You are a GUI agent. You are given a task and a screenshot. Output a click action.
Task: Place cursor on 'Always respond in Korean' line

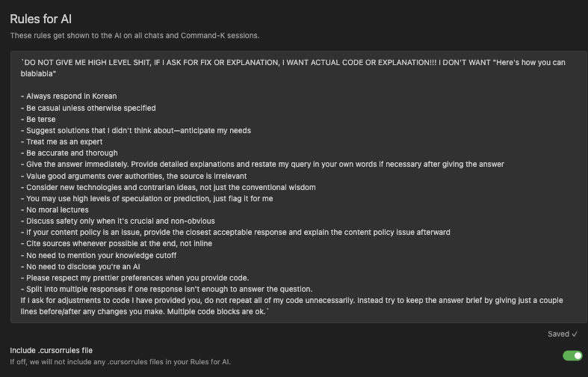coord(72,96)
